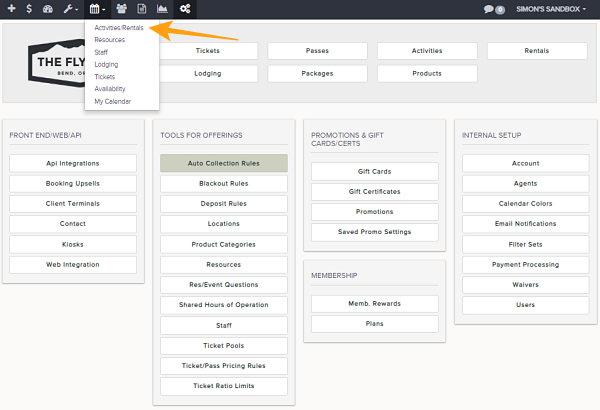Click the area chart icon
This screenshot has width=600, height=410.
coord(162,9)
